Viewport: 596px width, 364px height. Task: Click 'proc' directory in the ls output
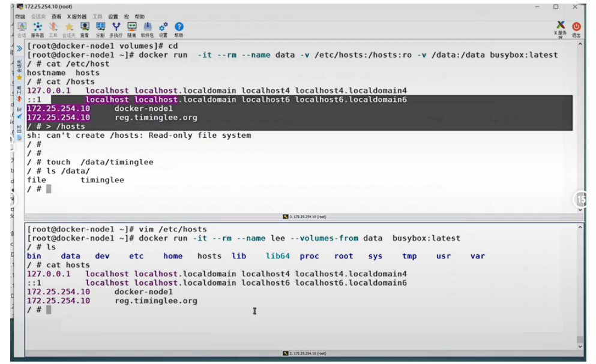309,256
